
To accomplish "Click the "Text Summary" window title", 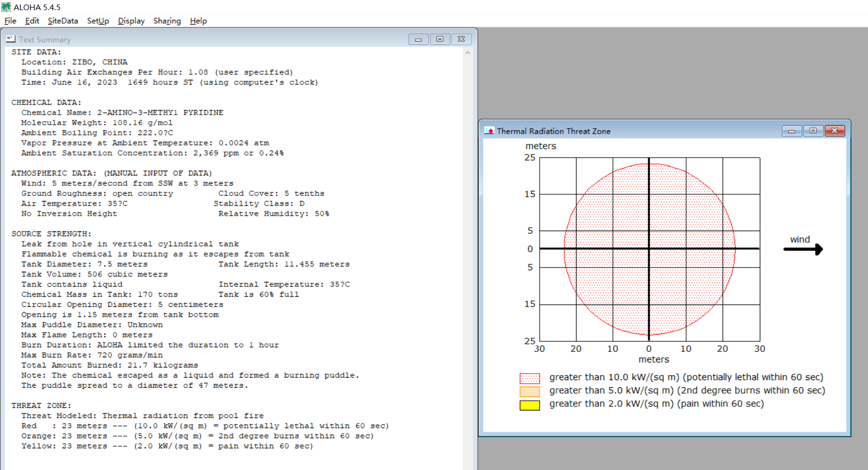I will (44, 39).
